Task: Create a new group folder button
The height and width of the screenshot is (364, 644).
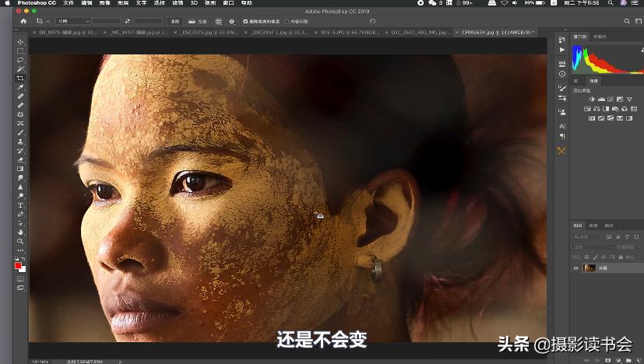Action: pyautogui.click(x=628, y=360)
